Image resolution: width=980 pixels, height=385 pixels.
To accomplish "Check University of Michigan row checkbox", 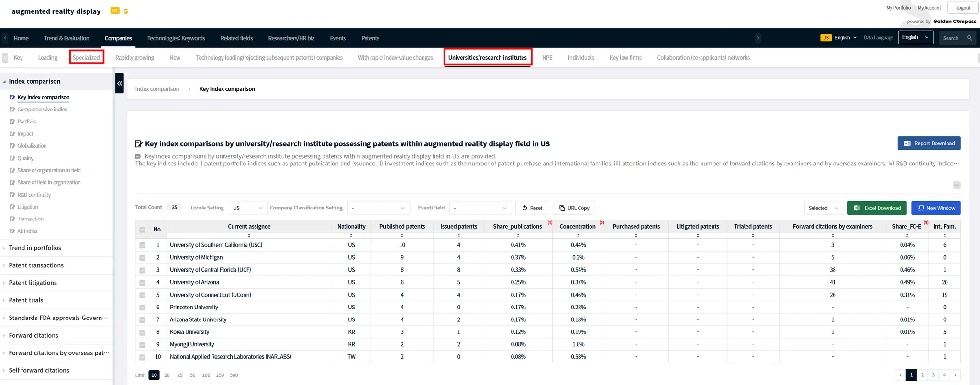I will tap(142, 258).
